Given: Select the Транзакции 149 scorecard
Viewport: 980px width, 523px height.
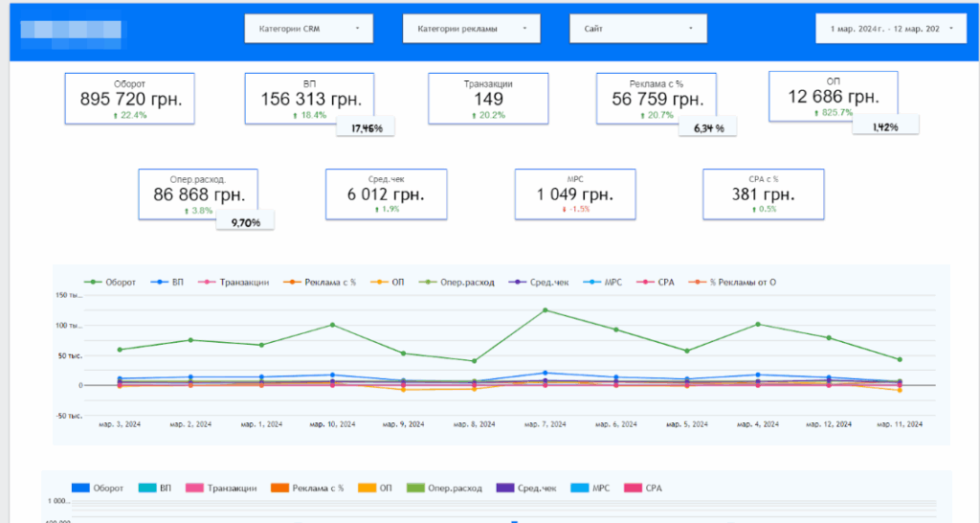Looking at the screenshot, I should click(x=487, y=98).
